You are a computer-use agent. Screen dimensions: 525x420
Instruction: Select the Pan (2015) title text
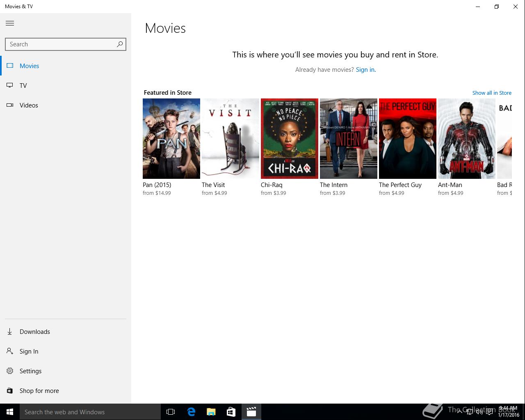[x=157, y=185]
